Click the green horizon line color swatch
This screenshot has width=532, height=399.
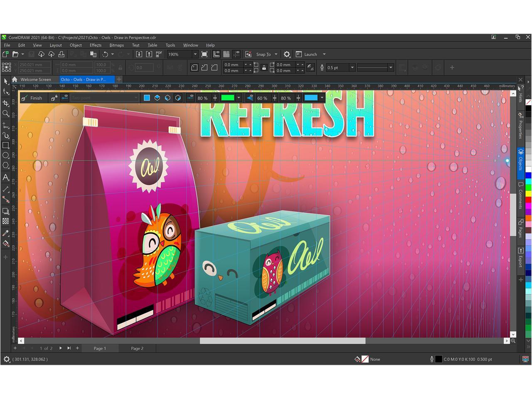(x=227, y=98)
